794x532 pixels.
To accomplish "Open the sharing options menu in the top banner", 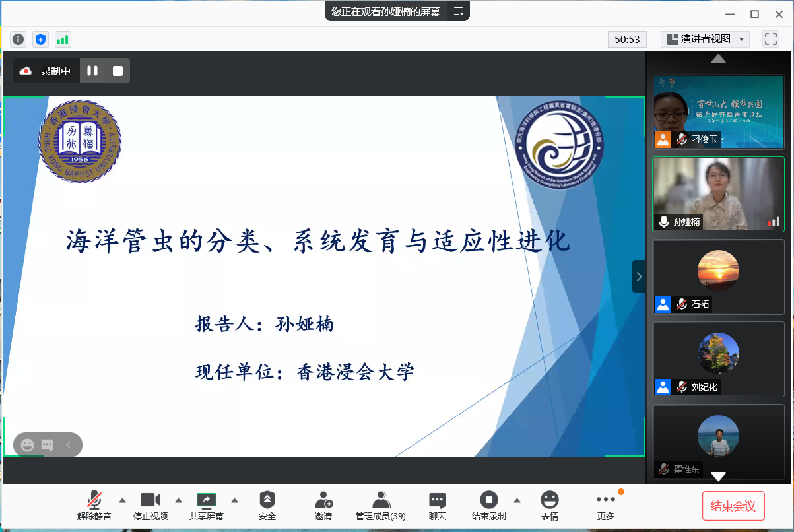I will [459, 11].
